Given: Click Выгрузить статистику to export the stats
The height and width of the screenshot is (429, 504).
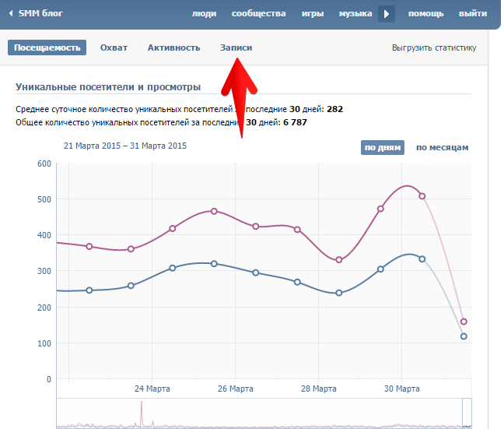Looking at the screenshot, I should click(434, 47).
